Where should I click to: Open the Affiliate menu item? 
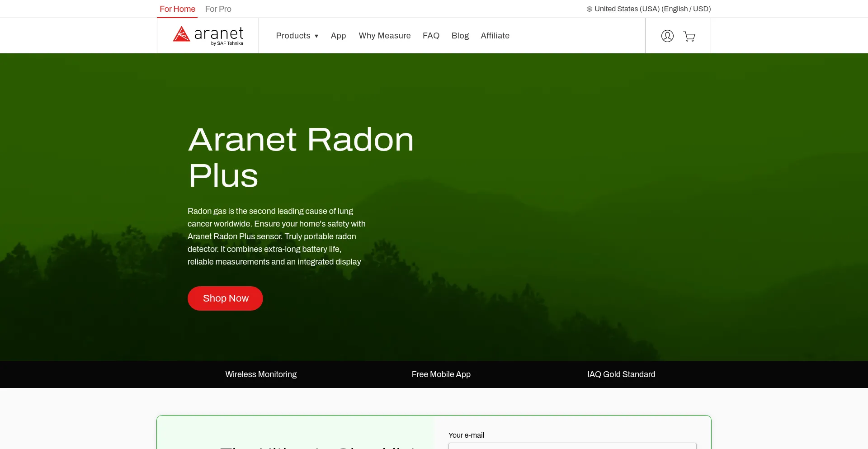coord(495,36)
